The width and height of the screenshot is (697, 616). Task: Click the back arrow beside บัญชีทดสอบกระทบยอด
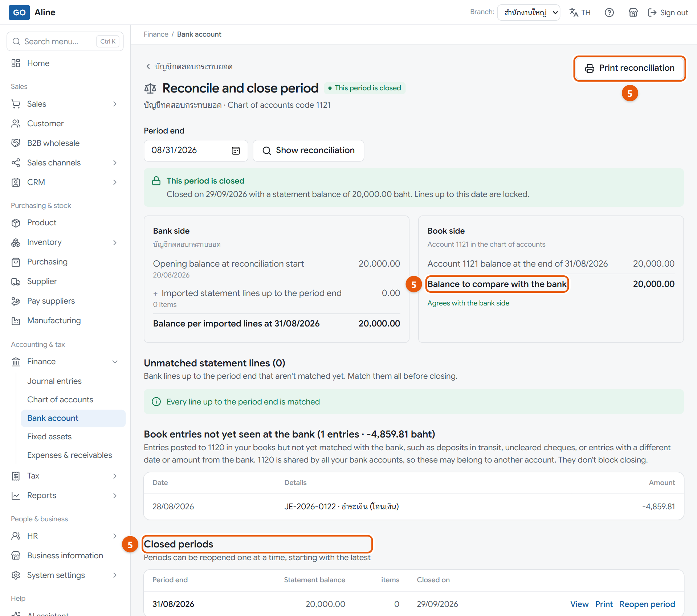click(x=148, y=66)
